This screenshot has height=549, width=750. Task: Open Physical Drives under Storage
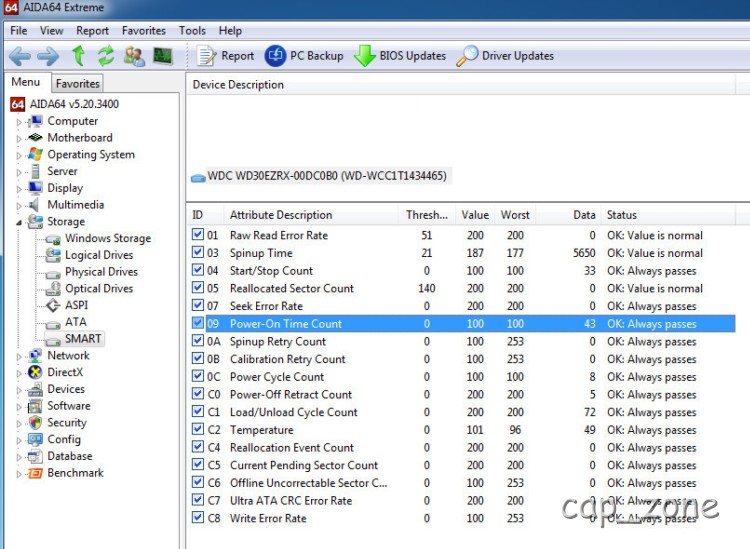101,272
